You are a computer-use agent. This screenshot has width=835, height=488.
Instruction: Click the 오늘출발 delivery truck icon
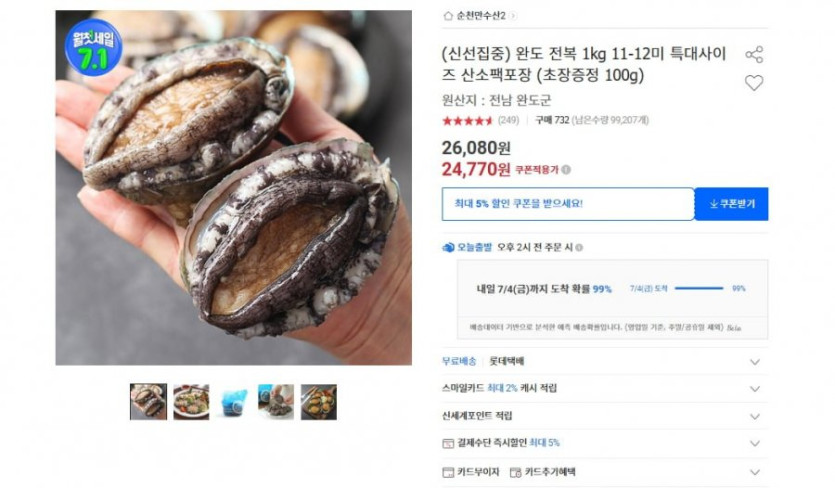pos(448,247)
